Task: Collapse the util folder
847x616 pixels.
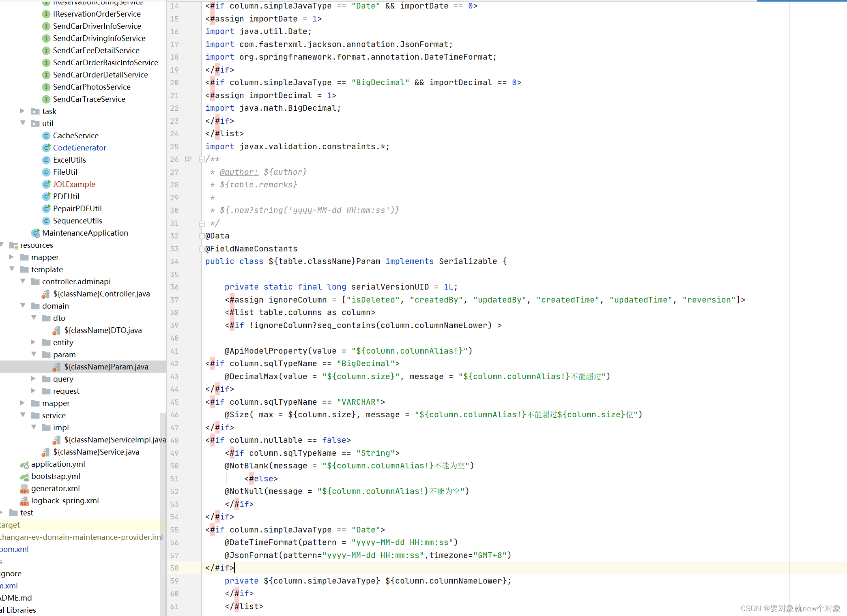Action: tap(23, 123)
